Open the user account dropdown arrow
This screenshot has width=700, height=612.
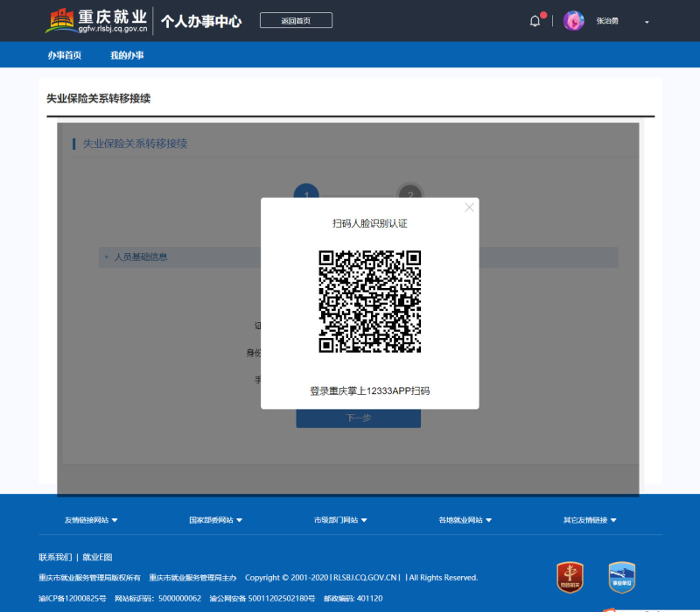(647, 22)
